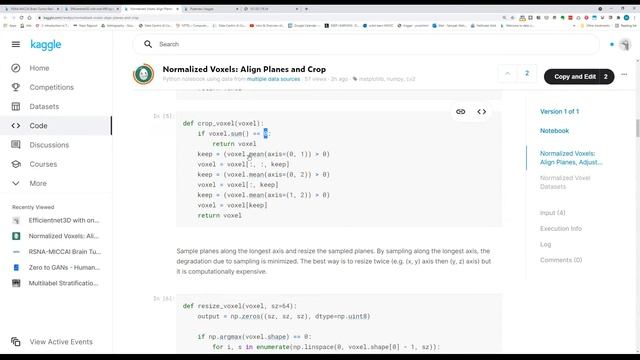This screenshot has height=360, width=640.
Task: Click the line voxel = voxel[:, keep]
Action: pos(238,184)
